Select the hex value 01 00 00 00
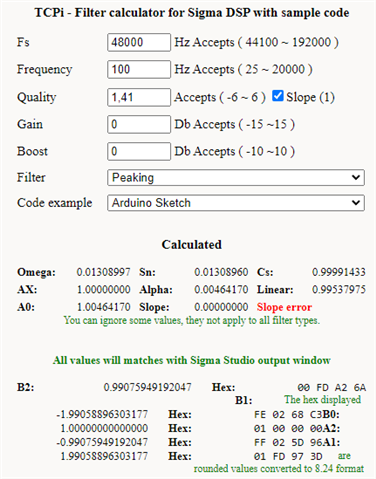Screen dimensions: 376x479 tap(288, 429)
